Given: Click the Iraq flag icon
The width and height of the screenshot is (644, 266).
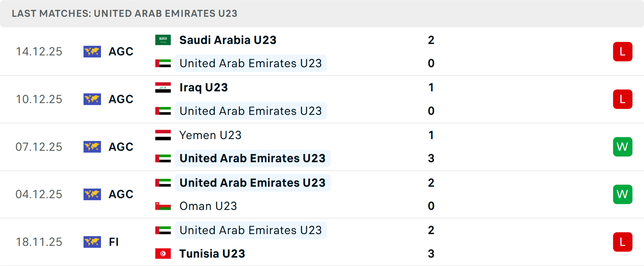Looking at the screenshot, I should 163,88.
